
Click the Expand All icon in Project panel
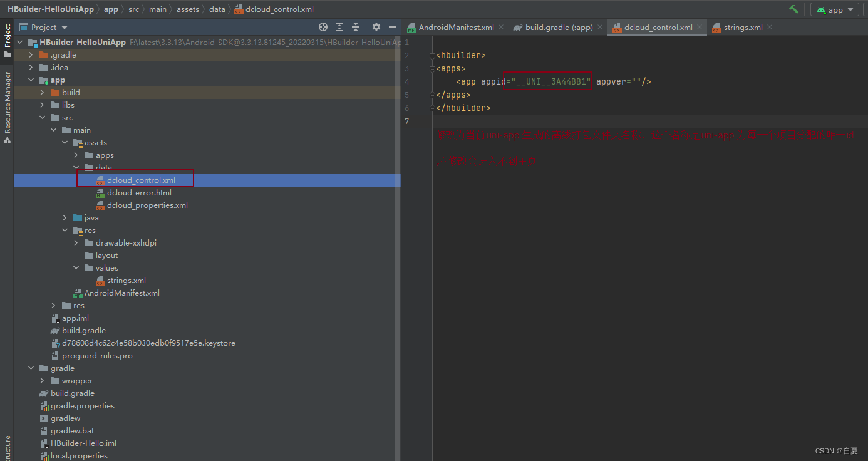tap(339, 27)
